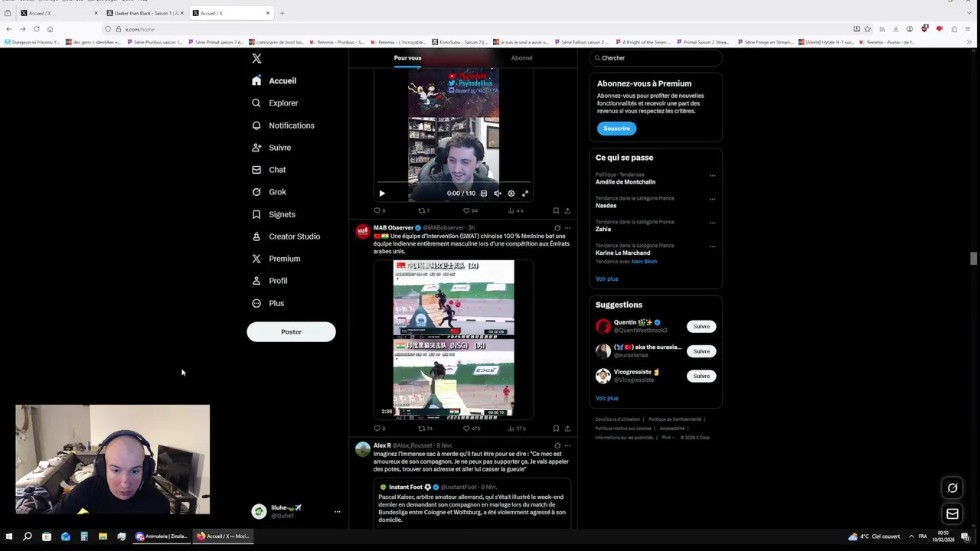
Task: Share the first video post
Action: (567, 210)
